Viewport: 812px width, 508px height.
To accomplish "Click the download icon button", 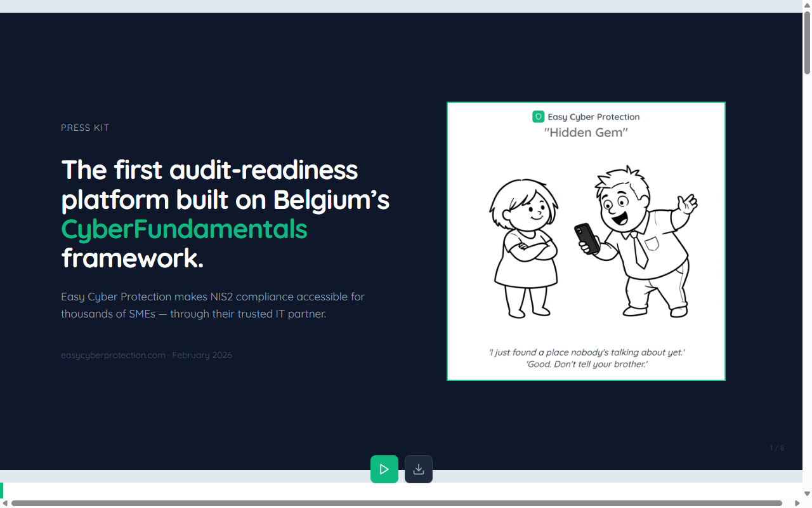I will 419,469.
